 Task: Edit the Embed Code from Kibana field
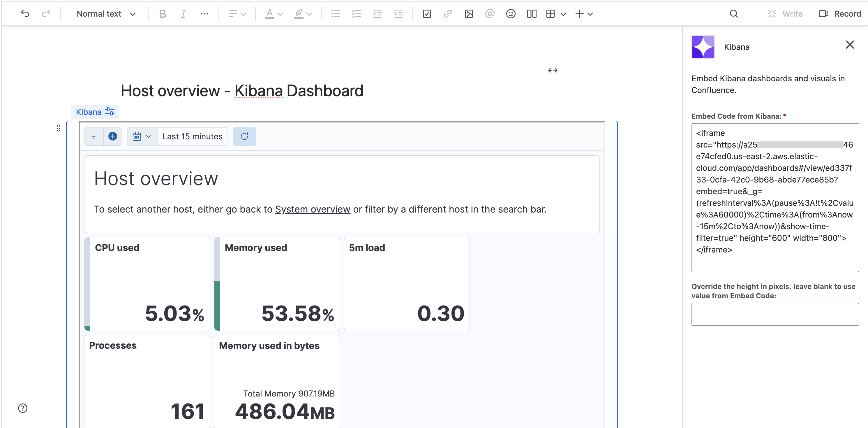[x=775, y=197]
